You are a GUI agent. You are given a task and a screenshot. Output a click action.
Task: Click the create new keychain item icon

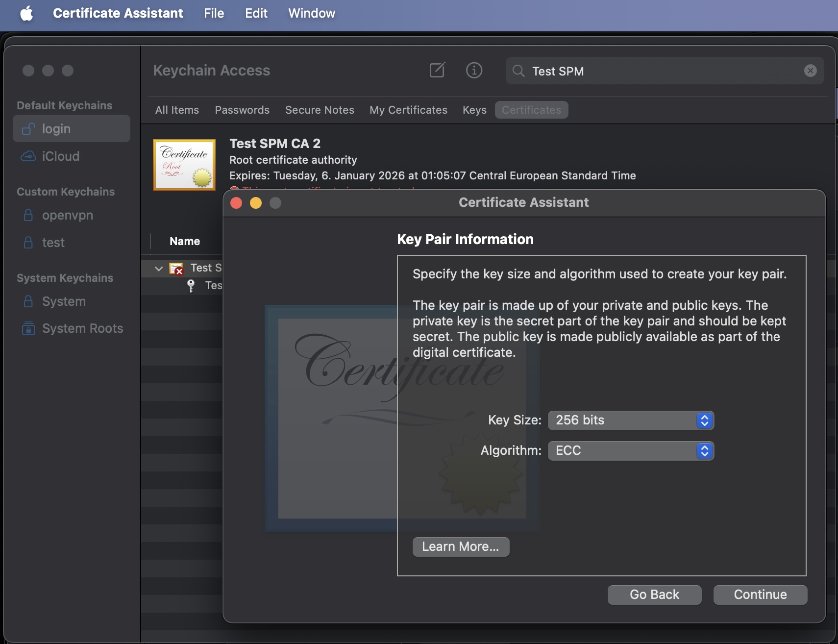pyautogui.click(x=437, y=71)
